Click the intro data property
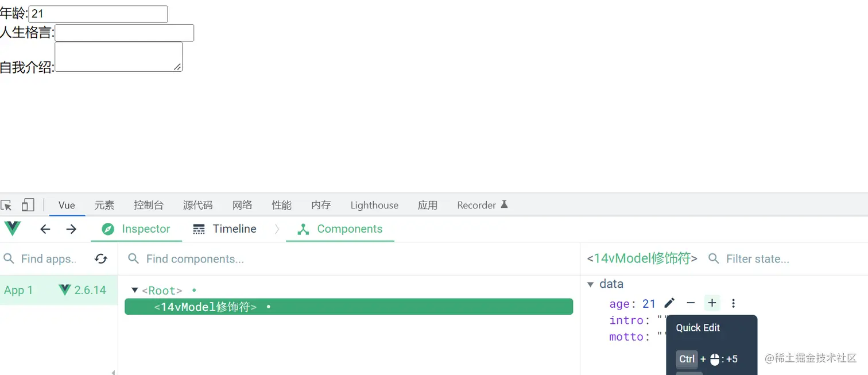 click(x=626, y=320)
